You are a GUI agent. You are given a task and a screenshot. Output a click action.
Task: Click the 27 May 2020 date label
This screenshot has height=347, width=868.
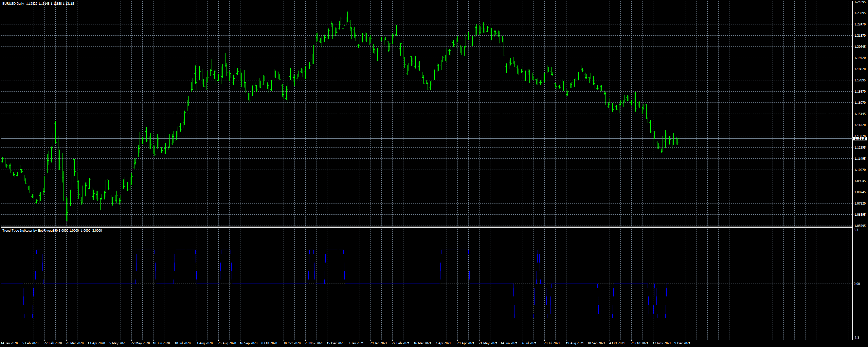point(140,343)
